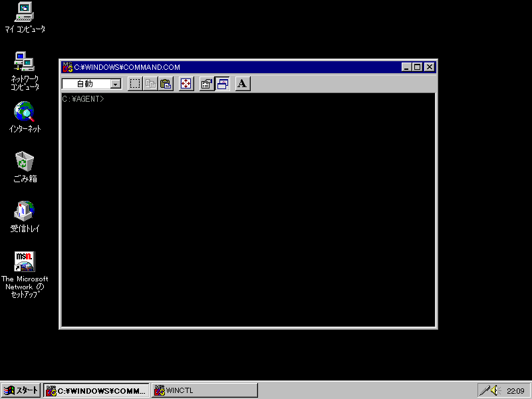Close the COMMAND.COM window

pyautogui.click(x=430, y=67)
